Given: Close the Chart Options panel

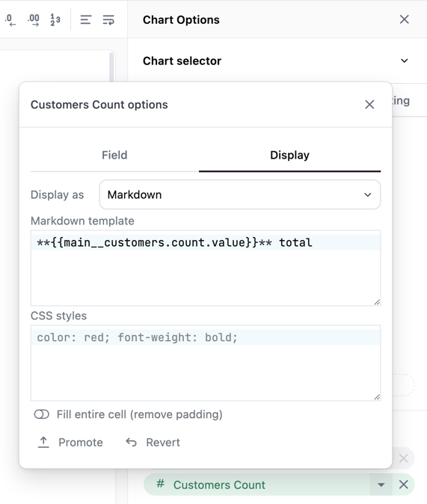Looking at the screenshot, I should click(x=404, y=19).
